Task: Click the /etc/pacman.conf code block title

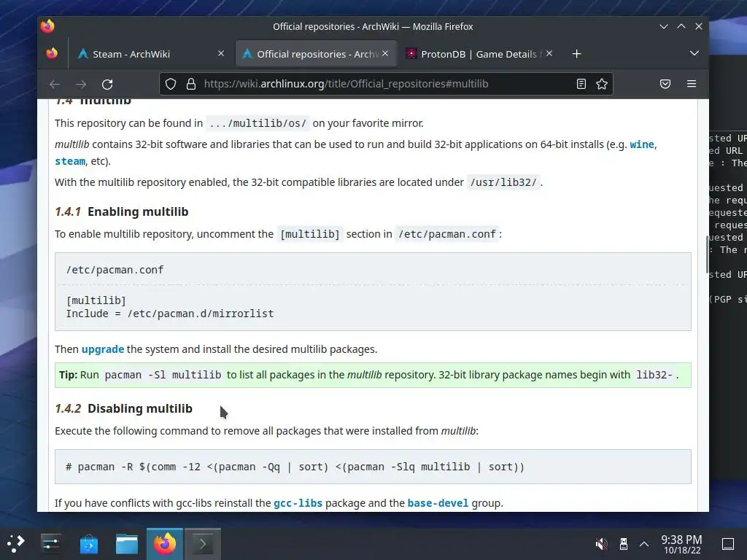Action: click(115, 270)
